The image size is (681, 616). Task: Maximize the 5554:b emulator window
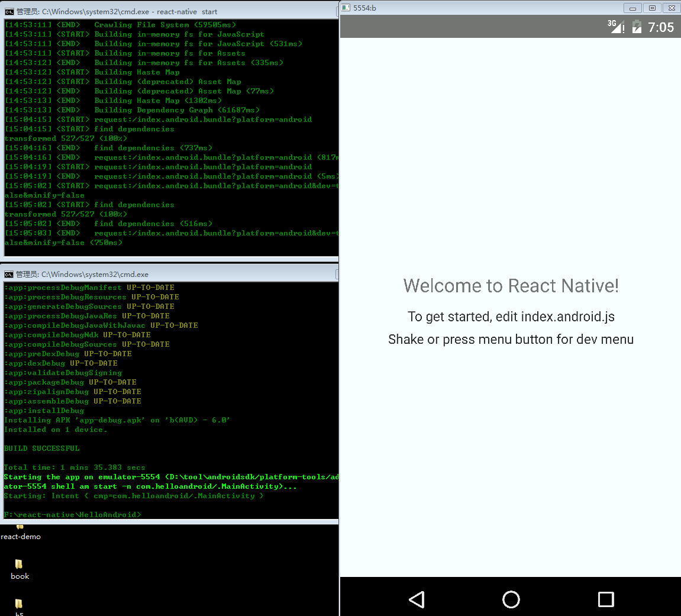652,8
